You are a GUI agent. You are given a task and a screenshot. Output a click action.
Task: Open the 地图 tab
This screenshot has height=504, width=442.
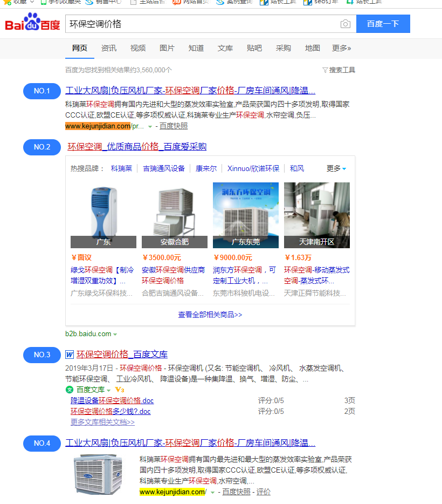pos(313,48)
